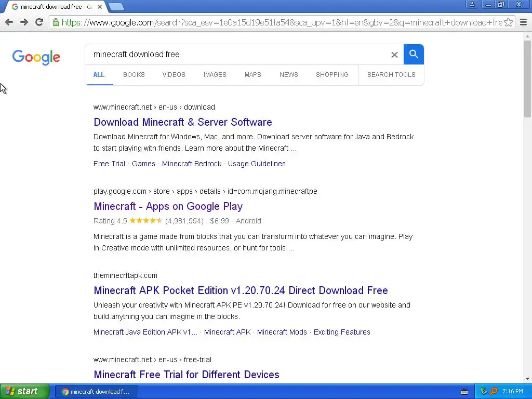This screenshot has height=399, width=532.
Task: Select the ALL search tab
Action: click(x=99, y=75)
